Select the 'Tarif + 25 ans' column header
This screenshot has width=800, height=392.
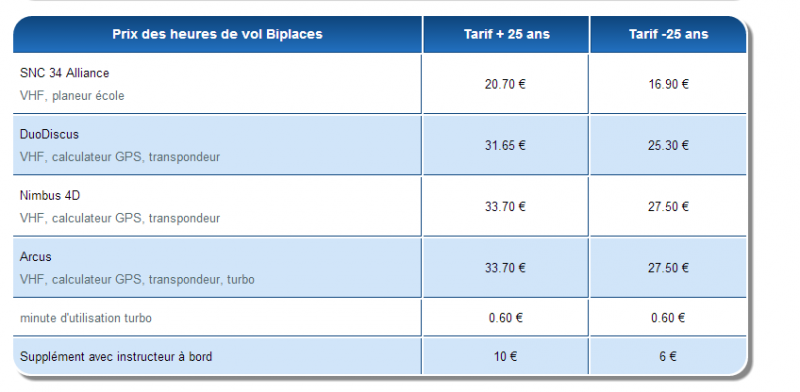point(507,34)
